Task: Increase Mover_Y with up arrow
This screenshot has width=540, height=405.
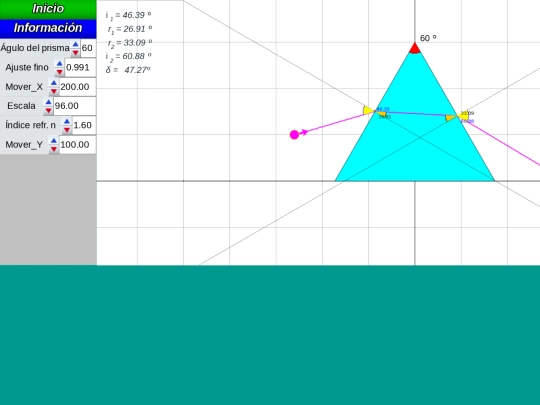Action: pos(53,141)
